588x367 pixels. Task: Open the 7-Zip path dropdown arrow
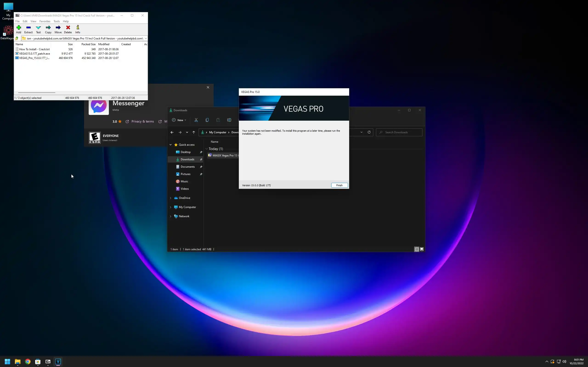click(x=146, y=38)
